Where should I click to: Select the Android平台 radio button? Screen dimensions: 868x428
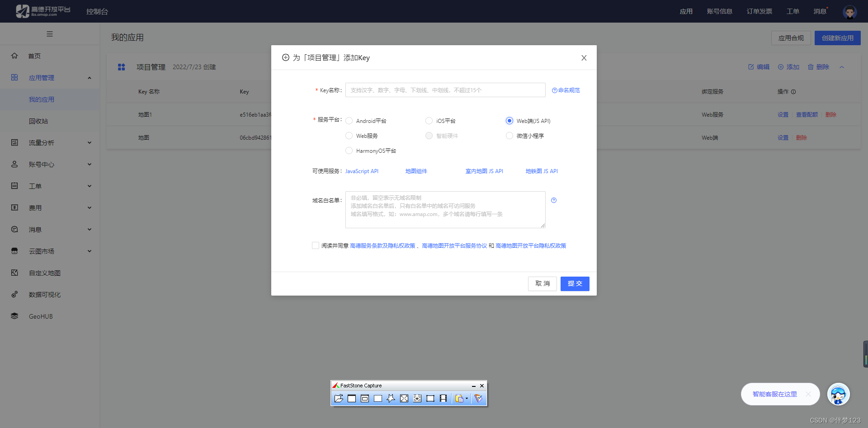(349, 121)
